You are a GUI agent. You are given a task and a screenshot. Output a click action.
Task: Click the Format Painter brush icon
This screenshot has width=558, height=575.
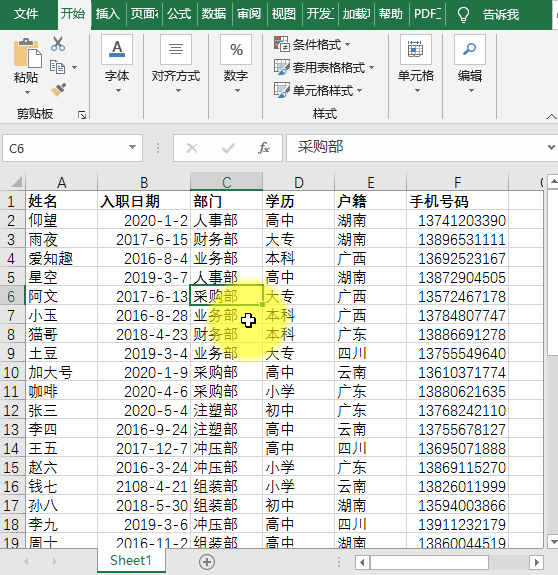click(58, 89)
